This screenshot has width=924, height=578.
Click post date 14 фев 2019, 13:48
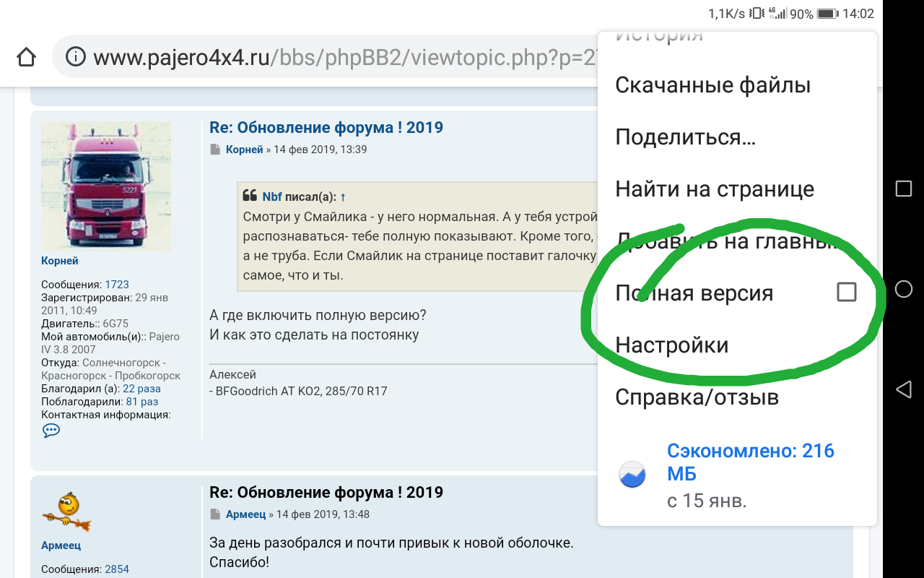[x=323, y=514]
